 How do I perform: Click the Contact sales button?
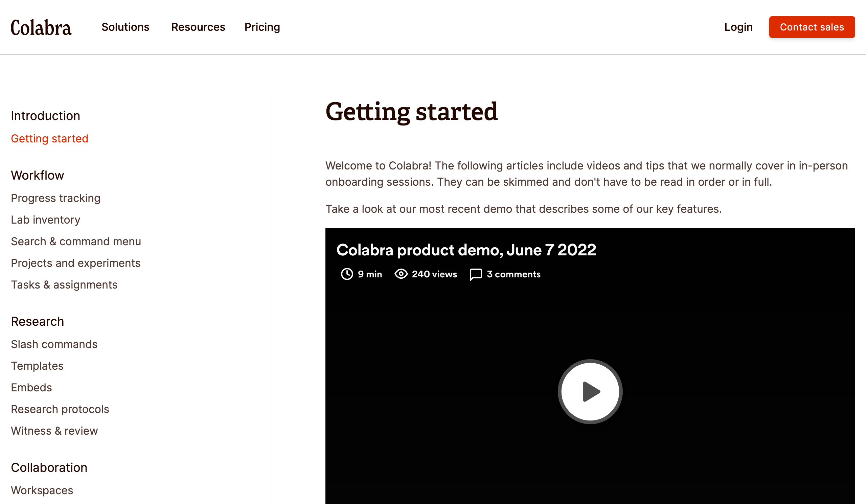[x=812, y=27]
